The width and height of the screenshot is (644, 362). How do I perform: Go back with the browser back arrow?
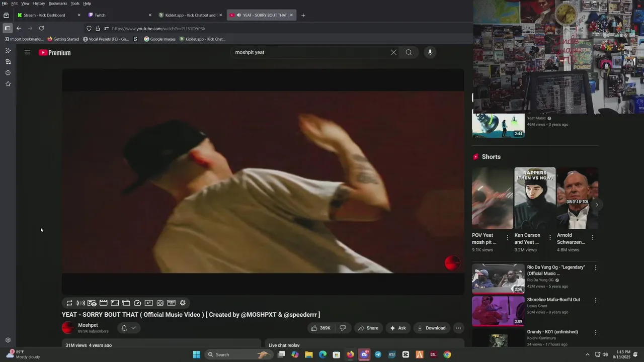[x=19, y=28]
